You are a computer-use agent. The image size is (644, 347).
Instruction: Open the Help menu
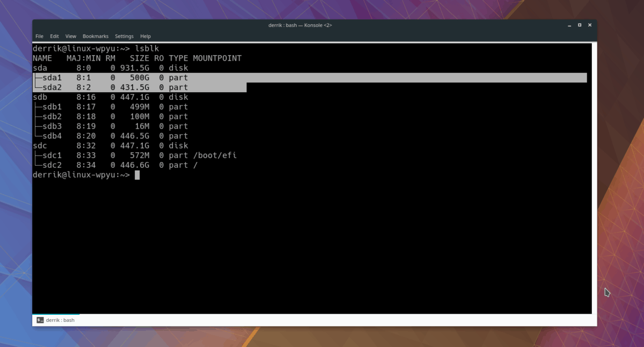point(145,36)
